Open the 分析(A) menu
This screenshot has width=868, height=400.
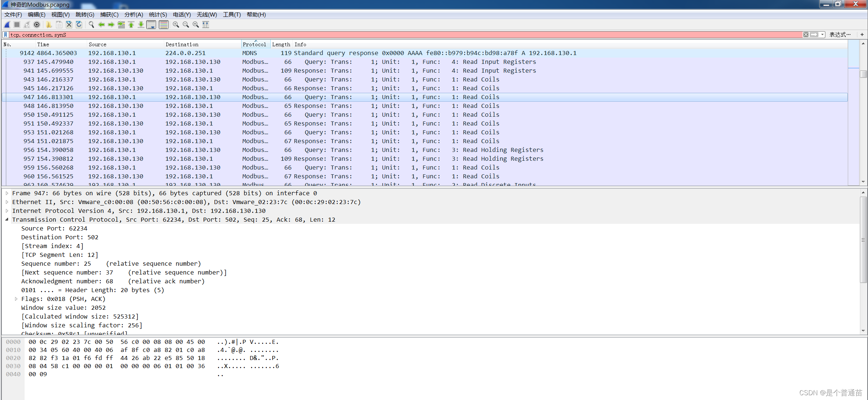(x=133, y=15)
